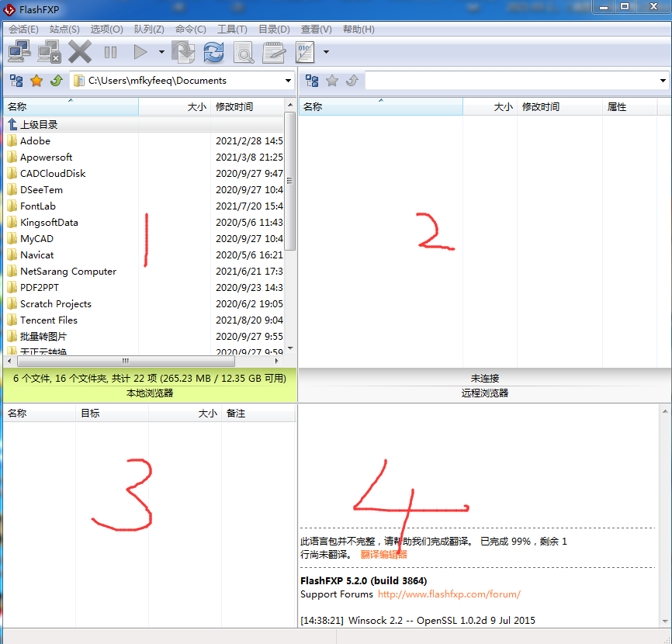Viewport: 672px width, 644px height.
Task: Click the local list horizontal scrollbar thumb
Action: 126,362
